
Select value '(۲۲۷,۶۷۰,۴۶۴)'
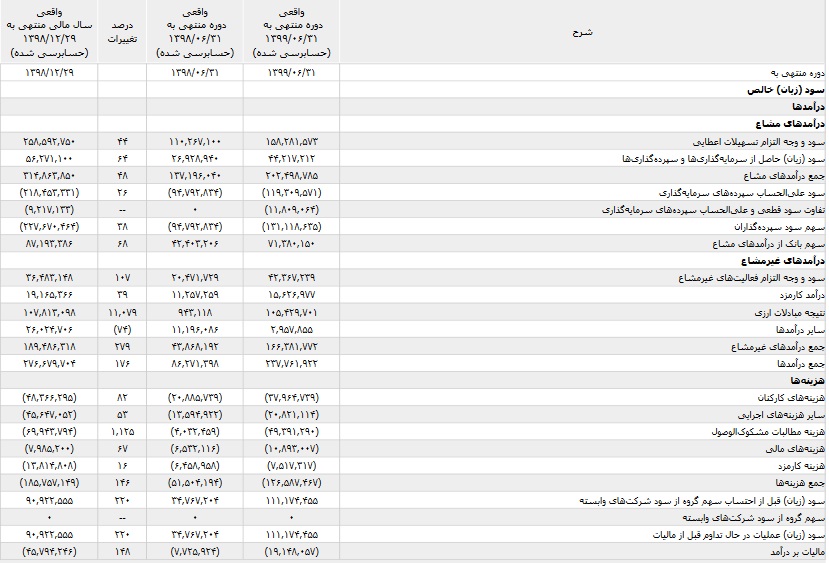click(49, 226)
